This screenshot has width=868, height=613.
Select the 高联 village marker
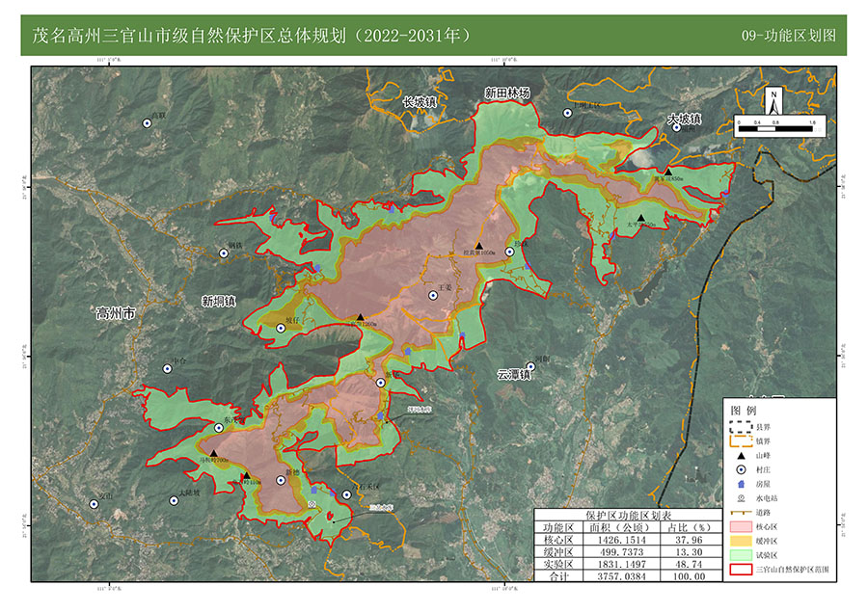(150, 125)
